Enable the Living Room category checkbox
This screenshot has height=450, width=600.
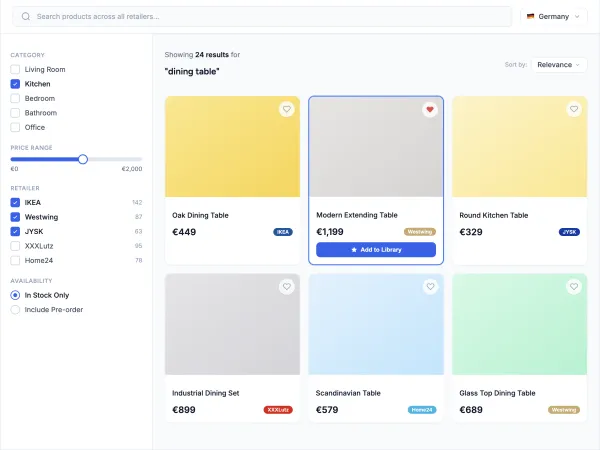point(15,70)
